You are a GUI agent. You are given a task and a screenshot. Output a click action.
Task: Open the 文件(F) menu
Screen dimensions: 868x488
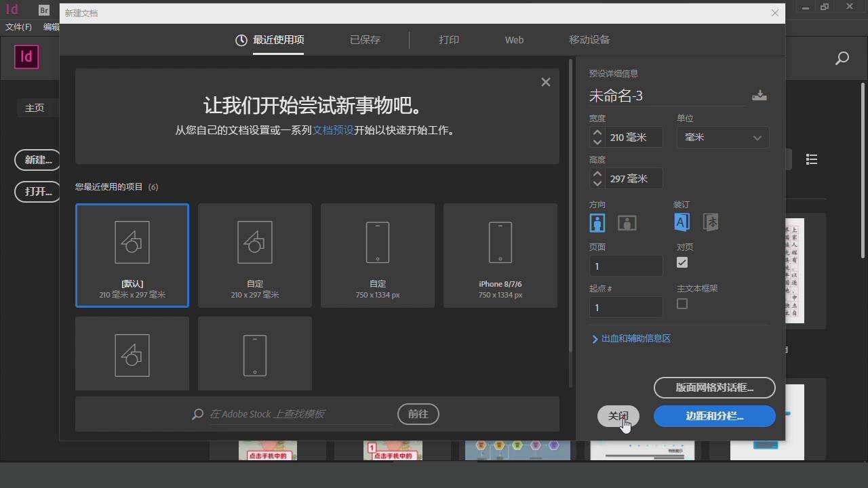tap(18, 27)
